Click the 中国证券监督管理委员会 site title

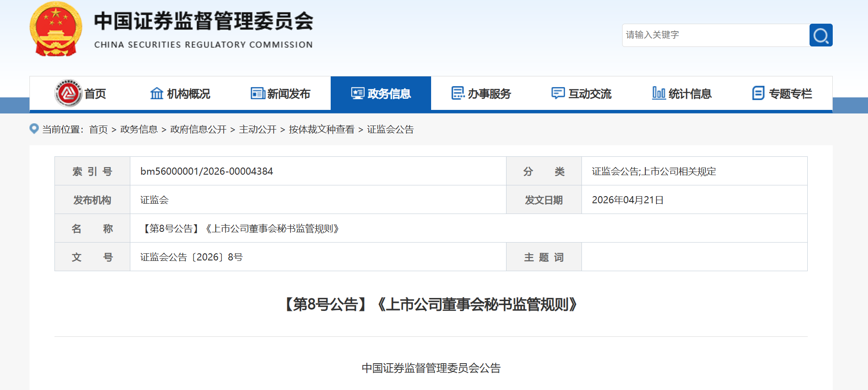(x=204, y=21)
